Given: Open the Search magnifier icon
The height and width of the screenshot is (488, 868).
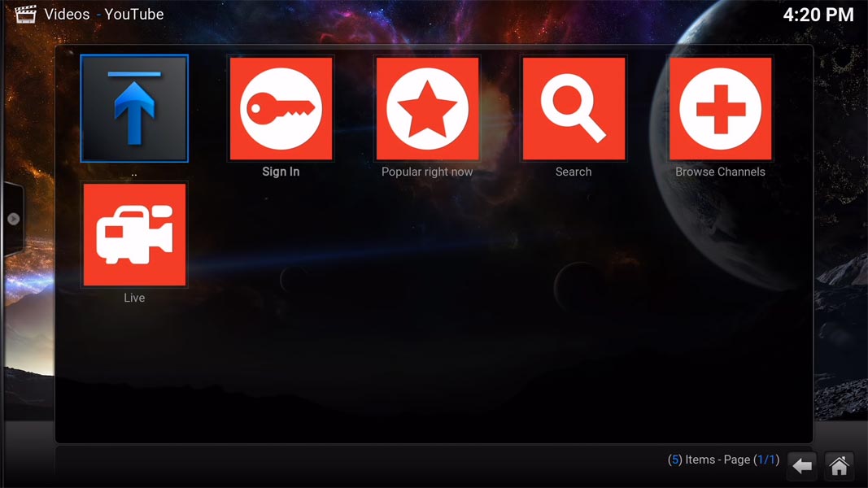Looking at the screenshot, I should [574, 108].
